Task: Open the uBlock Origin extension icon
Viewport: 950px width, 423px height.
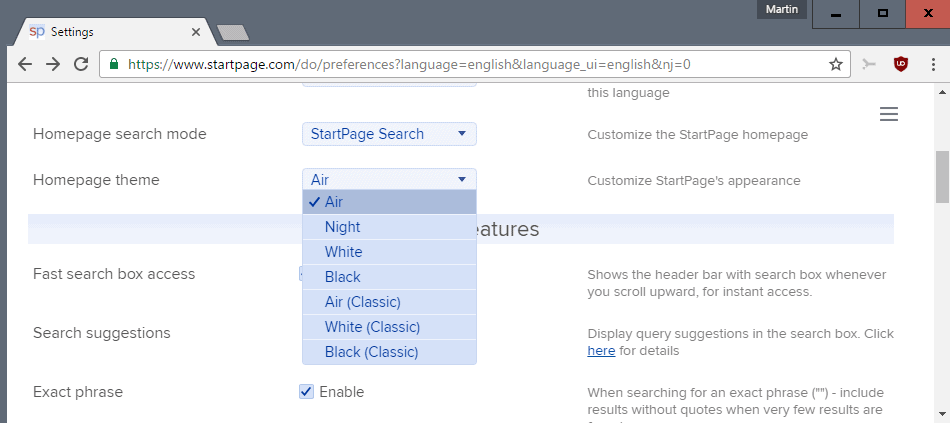Action: click(902, 64)
